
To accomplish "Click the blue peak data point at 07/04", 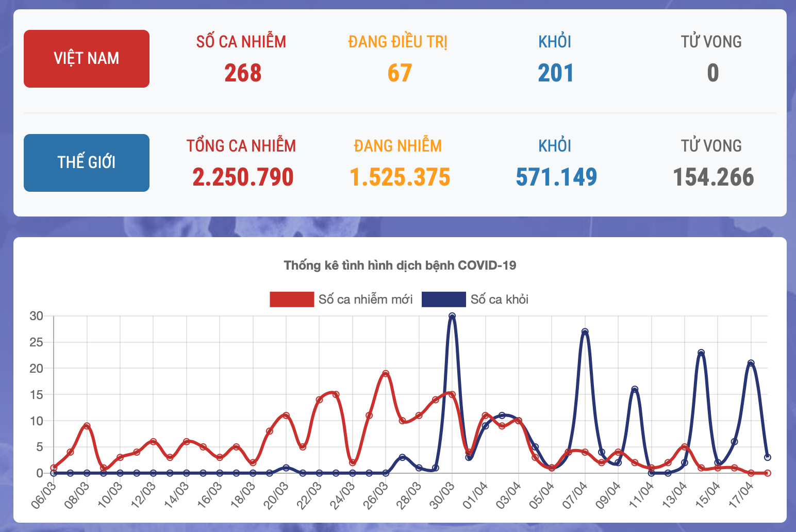I will click(x=585, y=332).
